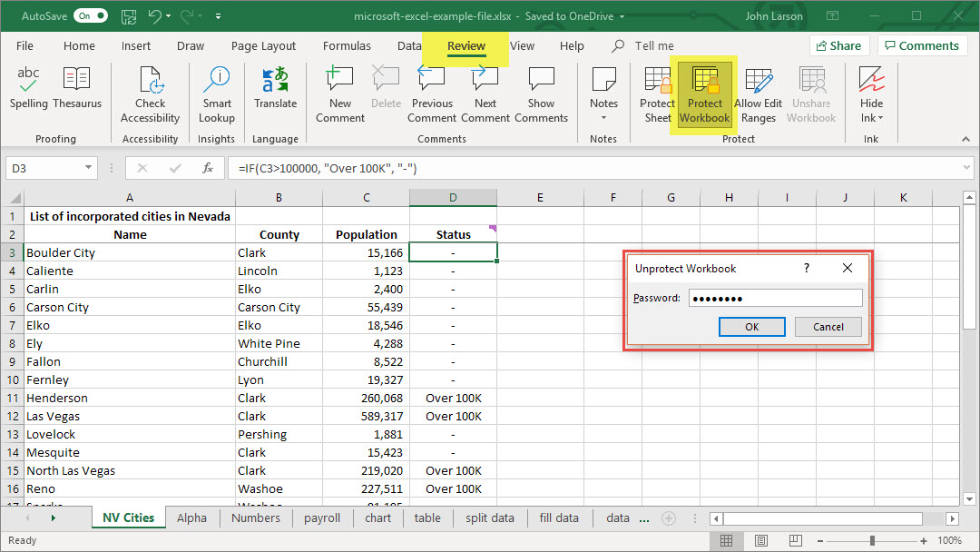
Task: Expand the formula bar
Action: [x=967, y=168]
